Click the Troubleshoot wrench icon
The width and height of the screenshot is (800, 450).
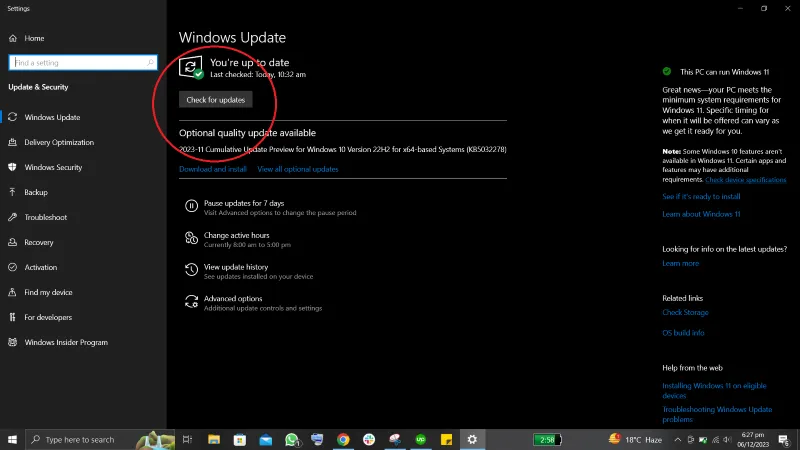[13, 217]
